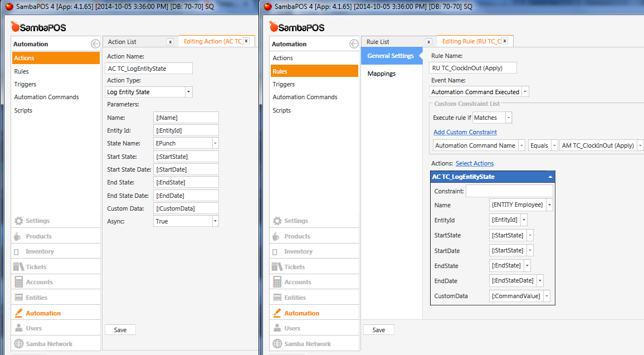The height and width of the screenshot is (355, 644).
Task: Click the Samba Network globe icon in the right window
Action: click(277, 344)
